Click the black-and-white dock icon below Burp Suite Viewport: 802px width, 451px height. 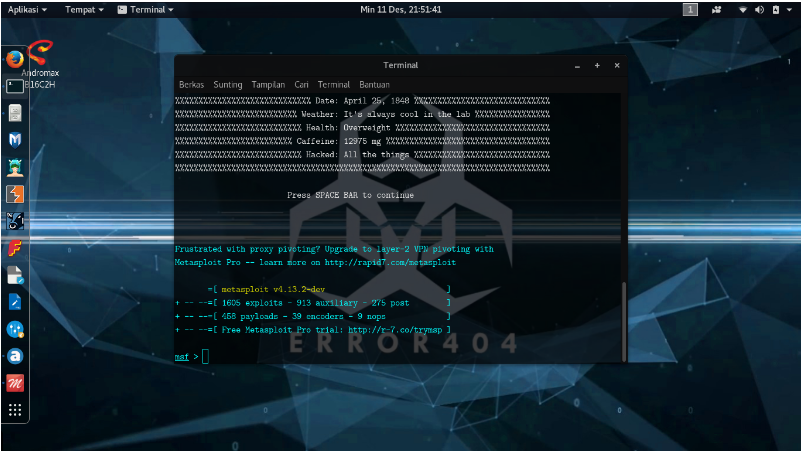click(x=15, y=221)
